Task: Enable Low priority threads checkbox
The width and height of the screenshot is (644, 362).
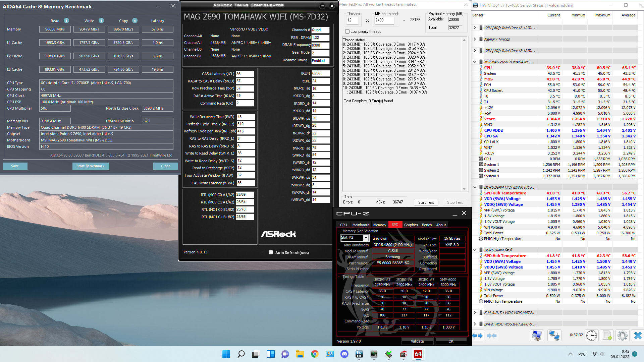Action: click(347, 32)
